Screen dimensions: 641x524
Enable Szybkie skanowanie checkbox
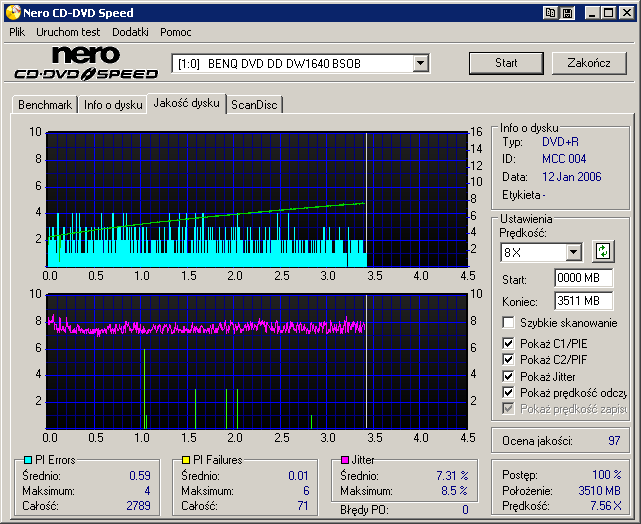[508, 322]
